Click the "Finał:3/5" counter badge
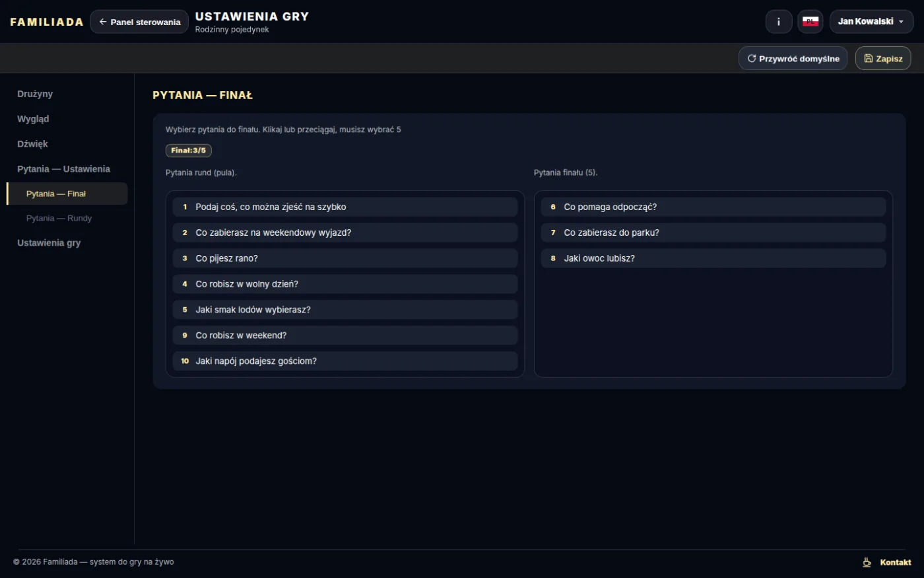The width and height of the screenshot is (924, 578). click(x=189, y=151)
